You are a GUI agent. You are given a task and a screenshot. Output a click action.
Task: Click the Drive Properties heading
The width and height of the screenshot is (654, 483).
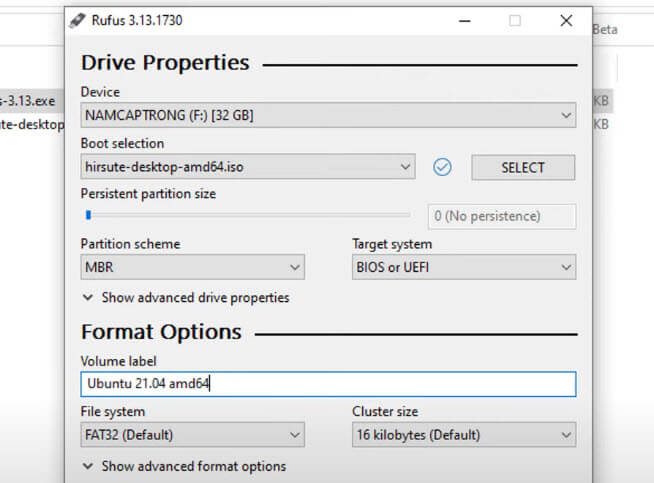coord(165,63)
